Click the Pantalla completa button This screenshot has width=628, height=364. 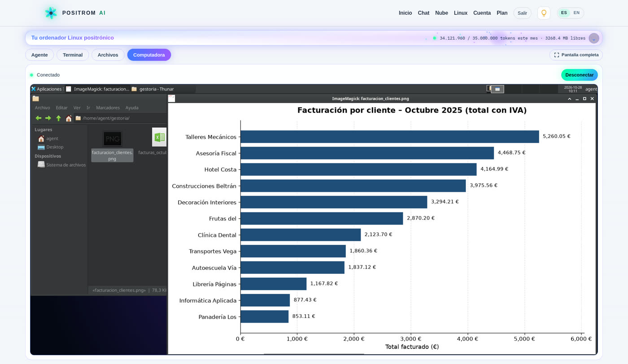(x=576, y=55)
